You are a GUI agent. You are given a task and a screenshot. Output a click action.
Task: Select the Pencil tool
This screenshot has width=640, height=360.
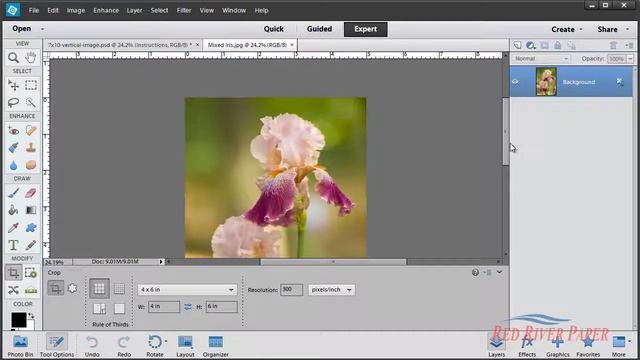31,245
